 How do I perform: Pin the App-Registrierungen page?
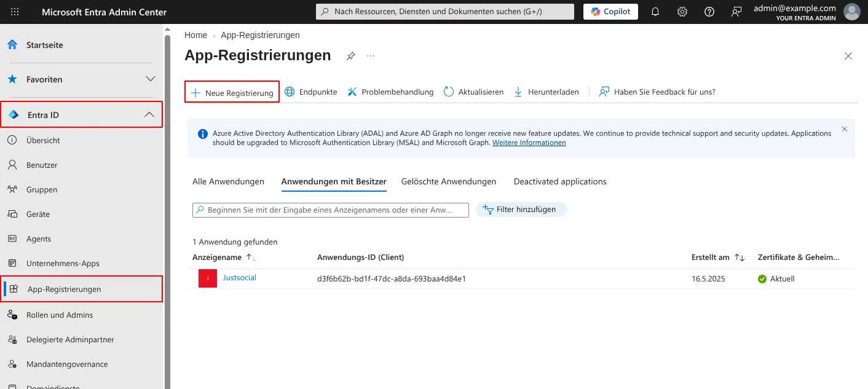(350, 56)
